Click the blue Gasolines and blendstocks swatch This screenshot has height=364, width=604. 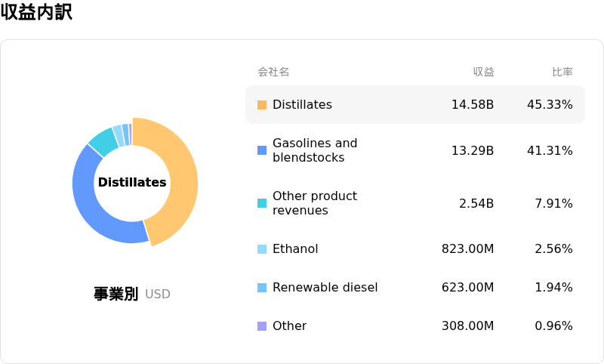[x=262, y=150]
